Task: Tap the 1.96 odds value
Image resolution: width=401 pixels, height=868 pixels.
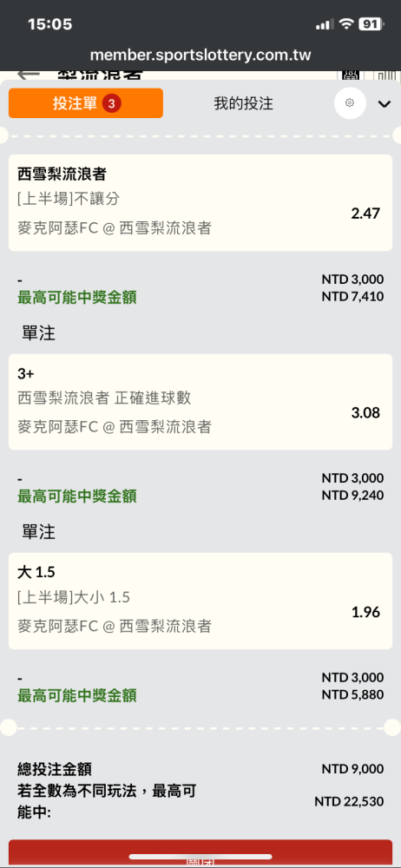Action: click(365, 612)
